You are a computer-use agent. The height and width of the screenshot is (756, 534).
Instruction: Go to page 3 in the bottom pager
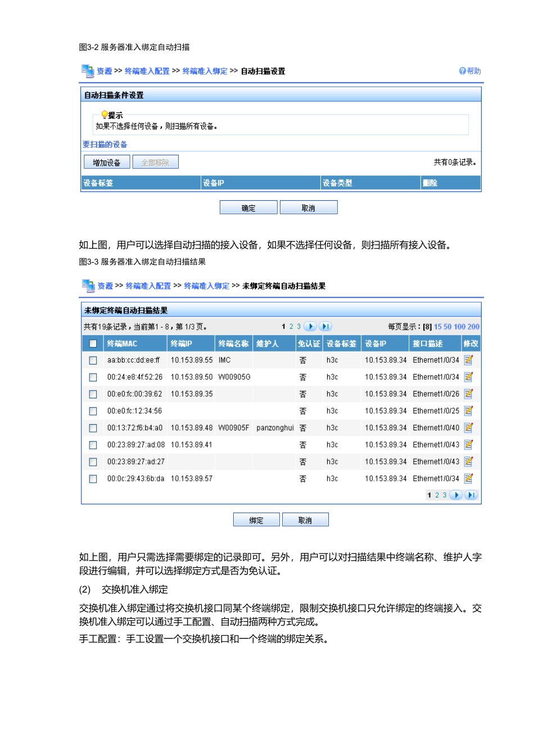tap(444, 495)
